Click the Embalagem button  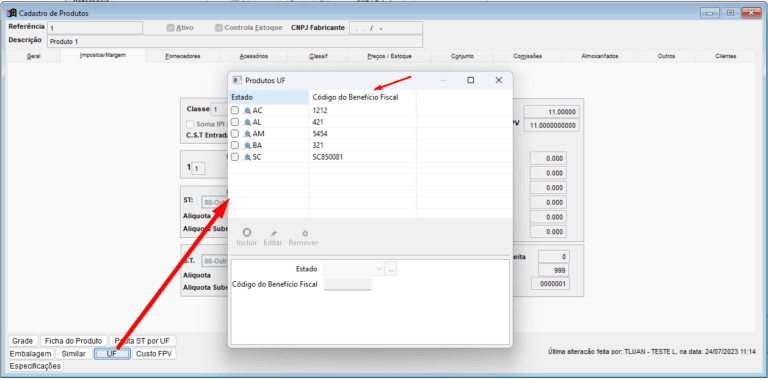[31, 354]
